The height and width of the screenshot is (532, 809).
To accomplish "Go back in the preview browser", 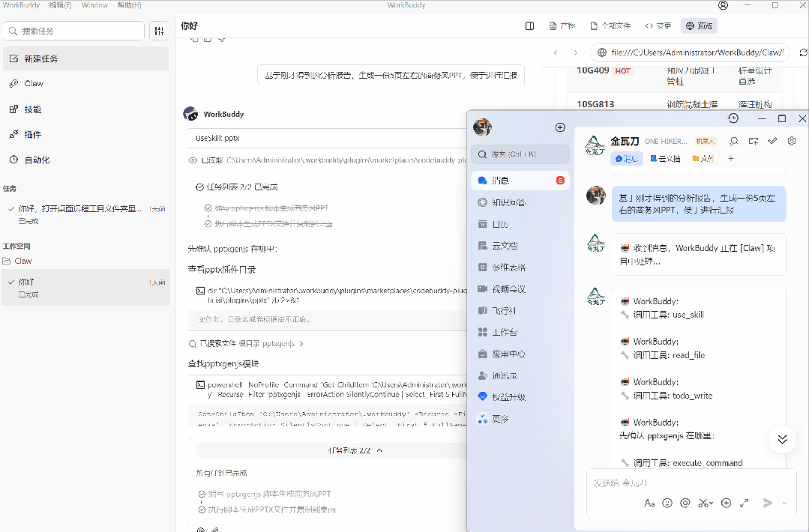I will click(556, 52).
